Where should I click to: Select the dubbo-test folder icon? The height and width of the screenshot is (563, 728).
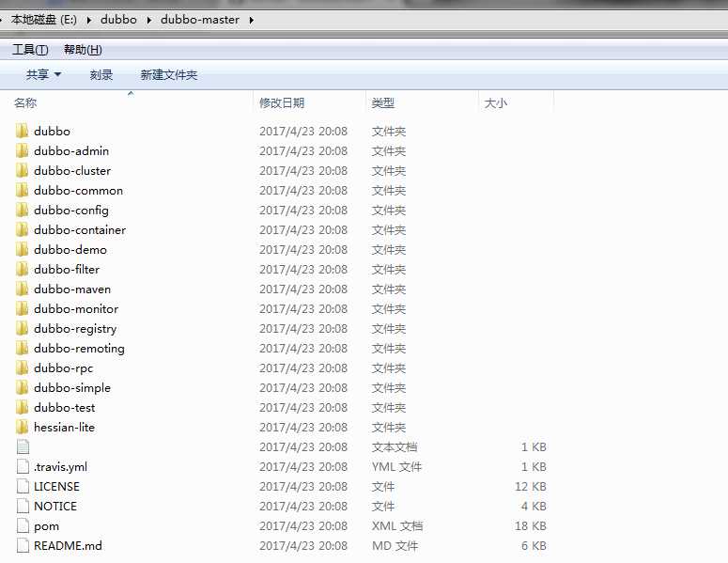(x=22, y=407)
